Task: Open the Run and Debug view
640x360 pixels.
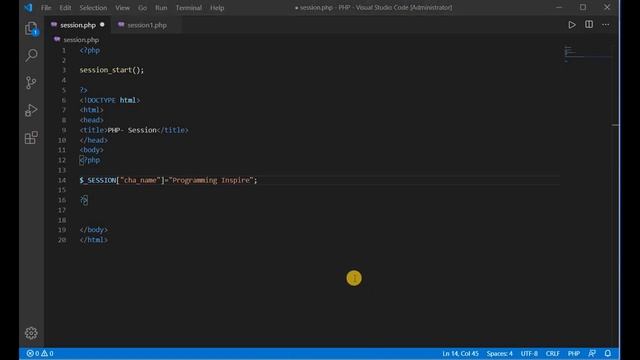Action: click(x=31, y=110)
